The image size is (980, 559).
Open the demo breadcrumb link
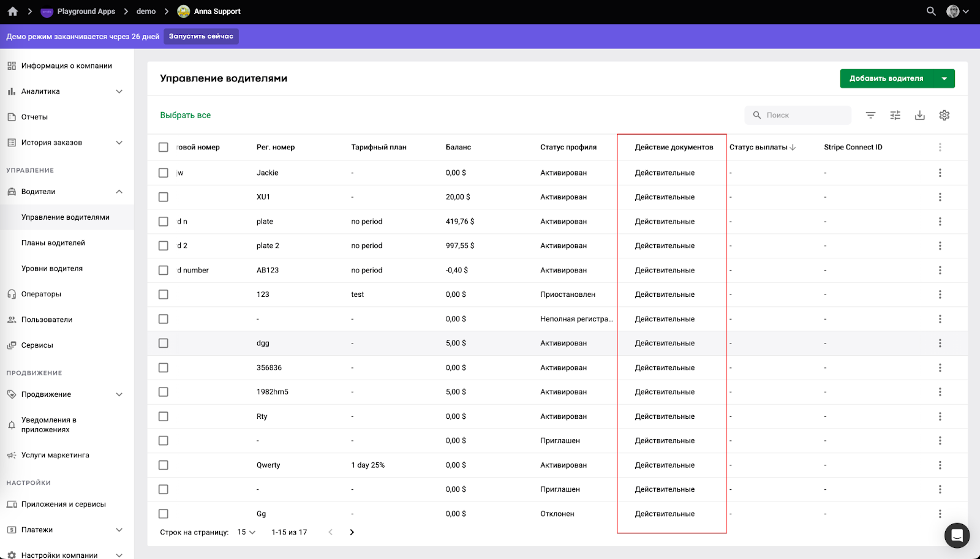[146, 12]
